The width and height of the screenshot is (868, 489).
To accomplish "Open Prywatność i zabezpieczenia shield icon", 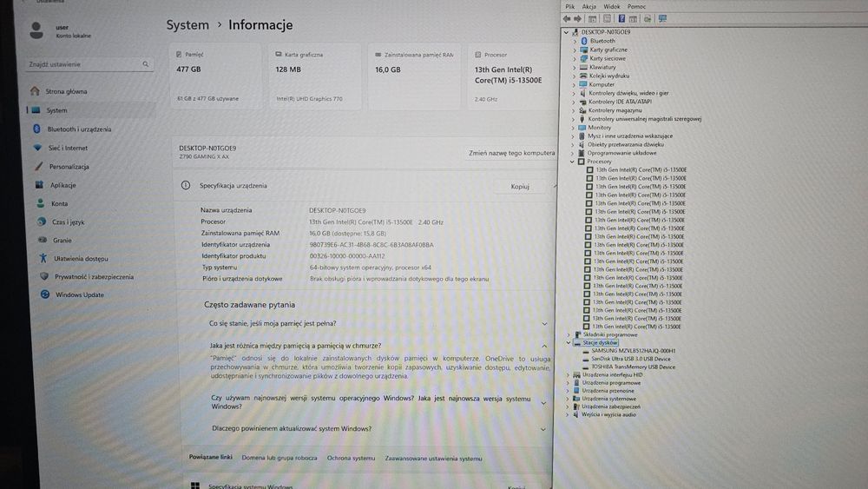I will [44, 276].
